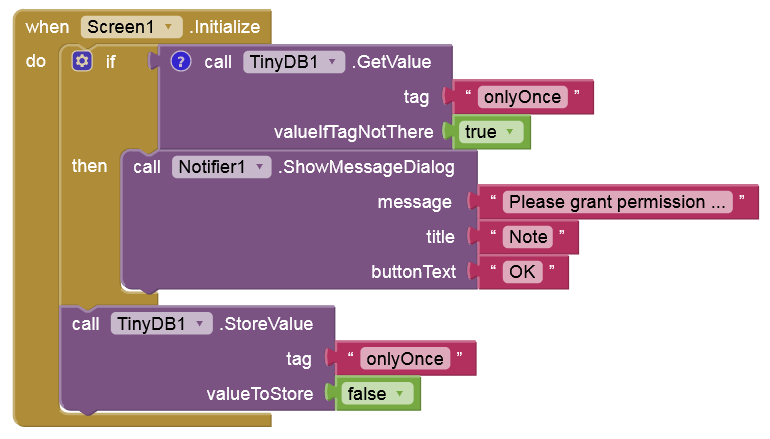Edit the onlyOnce text in the StoreValue tag
Viewport: 770px width, 439px height.
tap(404, 358)
